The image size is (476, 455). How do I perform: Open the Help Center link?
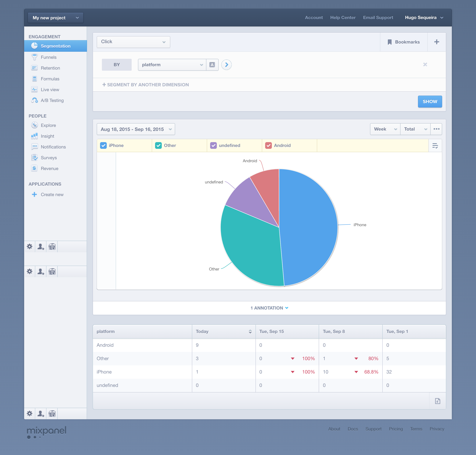click(x=343, y=17)
